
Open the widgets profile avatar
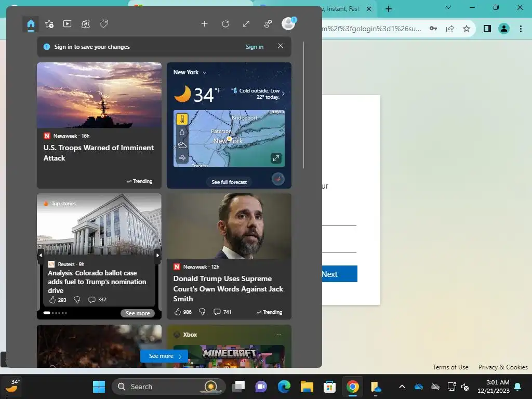tap(288, 24)
